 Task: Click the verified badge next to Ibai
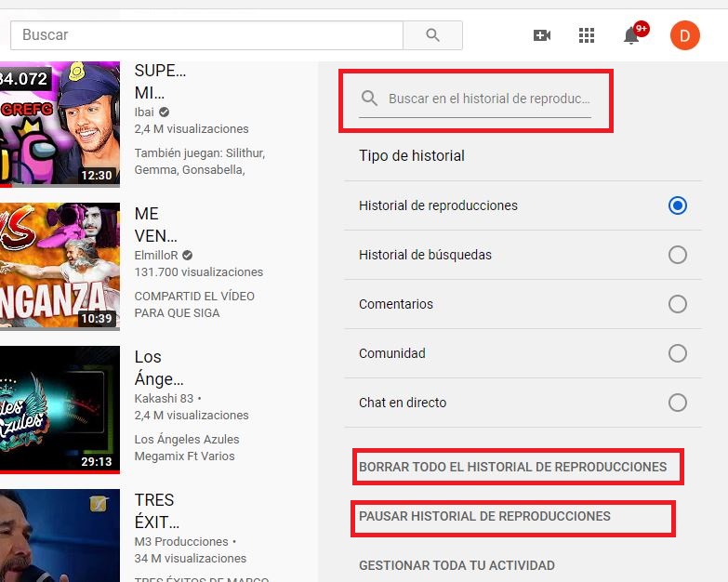click(x=165, y=112)
